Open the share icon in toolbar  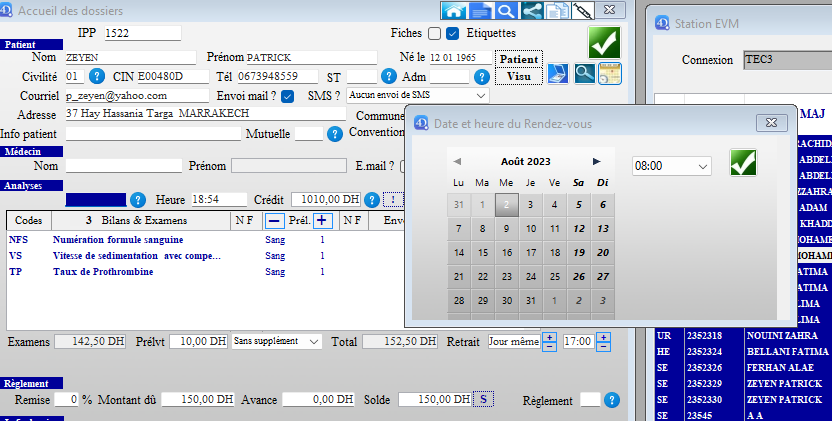click(x=532, y=11)
